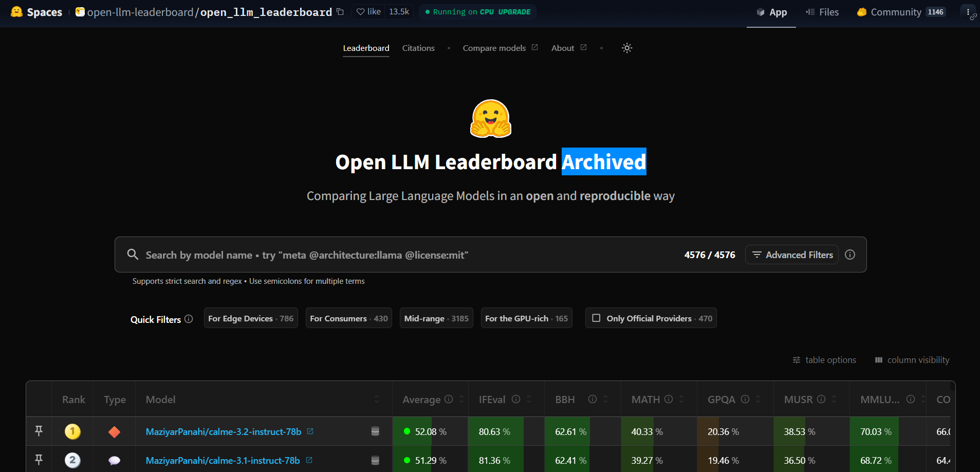Viewport: 980px width, 472px height.
Task: Click the Type column header
Action: click(x=115, y=400)
